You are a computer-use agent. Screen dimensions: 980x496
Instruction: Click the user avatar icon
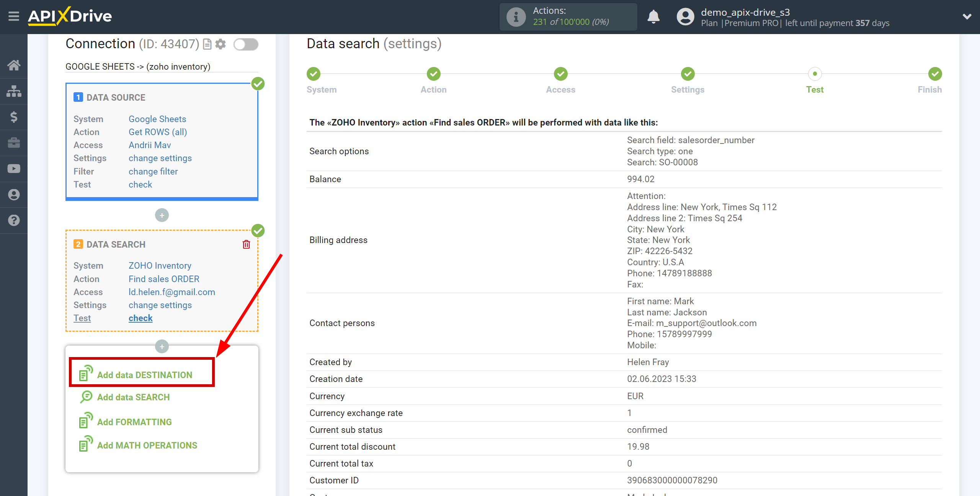coord(685,17)
